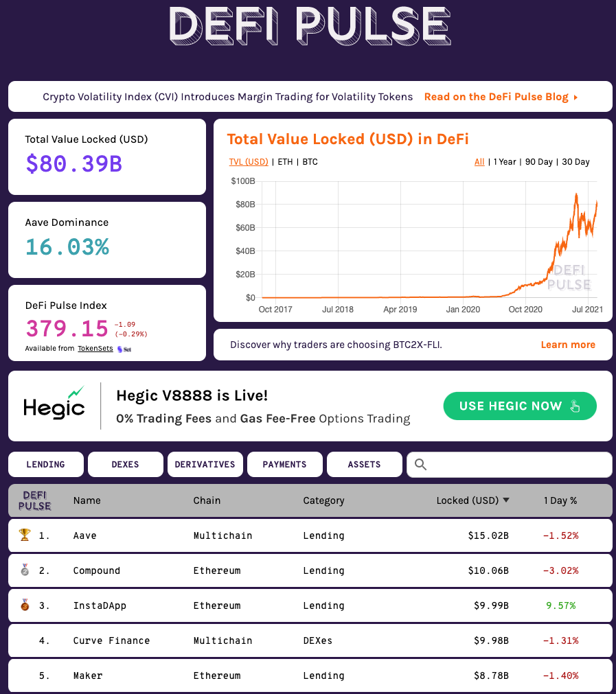
Task: Click the Hegic logo in the banner
Action: [x=54, y=404]
